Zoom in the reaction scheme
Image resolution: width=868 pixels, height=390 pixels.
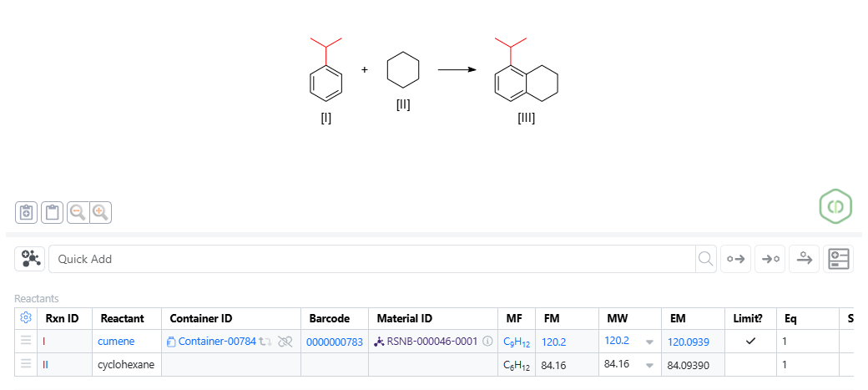(100, 212)
